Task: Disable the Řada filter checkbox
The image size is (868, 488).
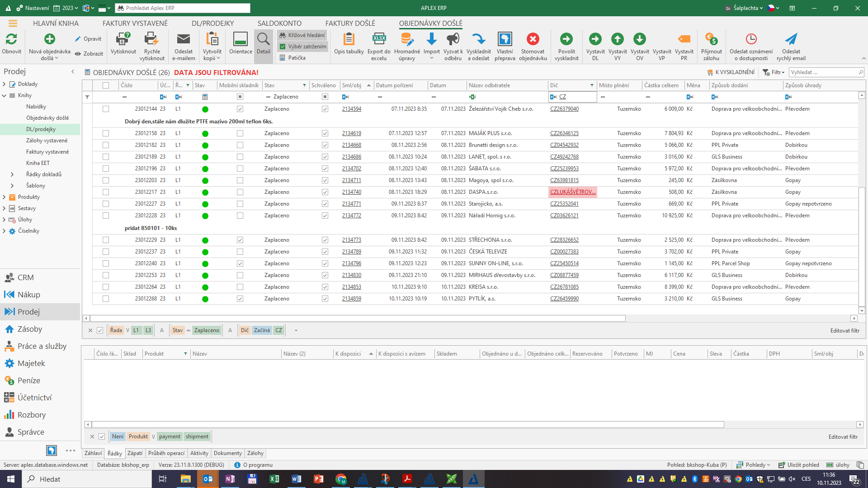Action: point(100,330)
